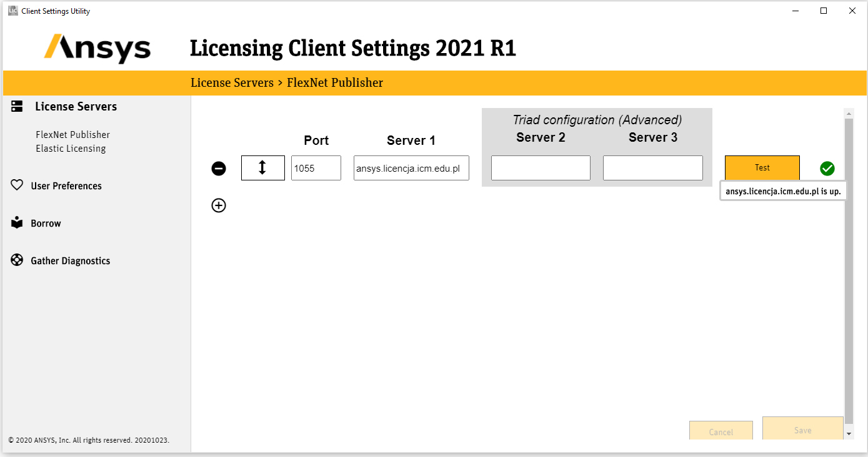
Task: Select FlexNet Publisher in sidebar
Action: [72, 135]
